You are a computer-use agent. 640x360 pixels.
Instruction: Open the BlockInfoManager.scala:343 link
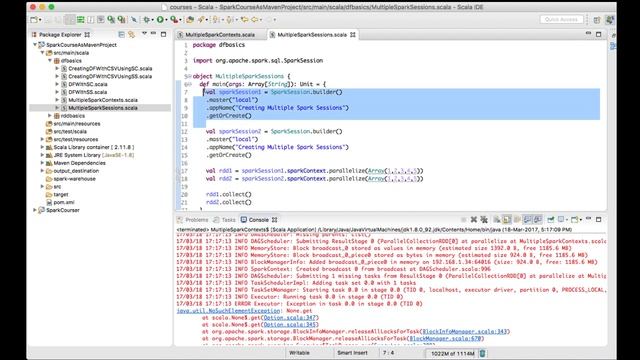pyautogui.click(x=464, y=331)
